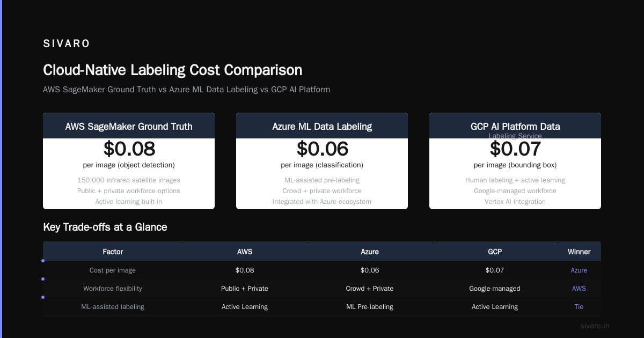Click the sivaro.in footer text
Viewport: 644px width, 338px height.
click(595, 326)
